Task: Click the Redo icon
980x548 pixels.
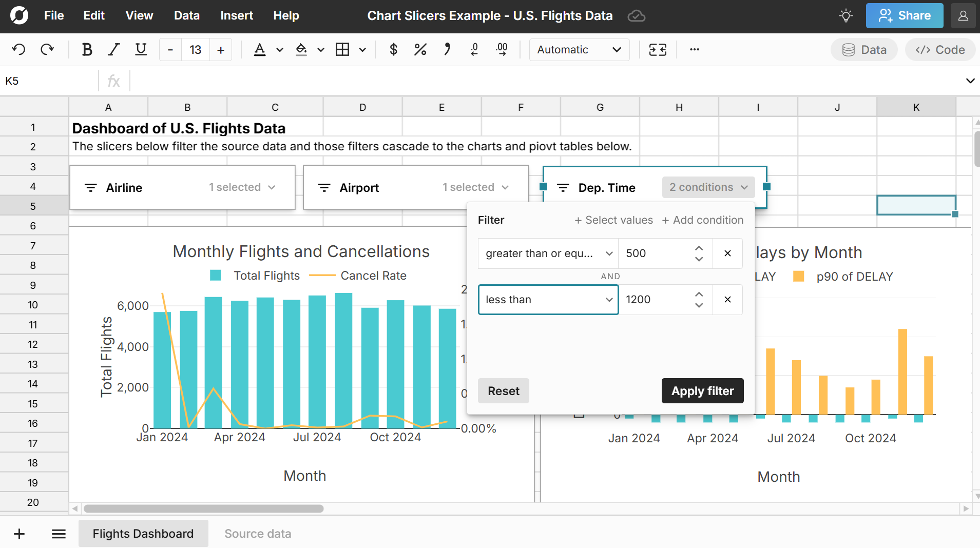Action: pos(47,49)
